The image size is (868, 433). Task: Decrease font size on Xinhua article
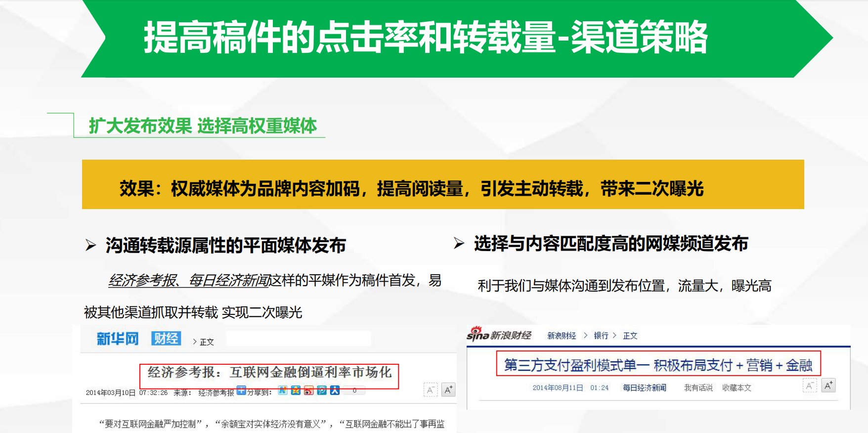431,390
